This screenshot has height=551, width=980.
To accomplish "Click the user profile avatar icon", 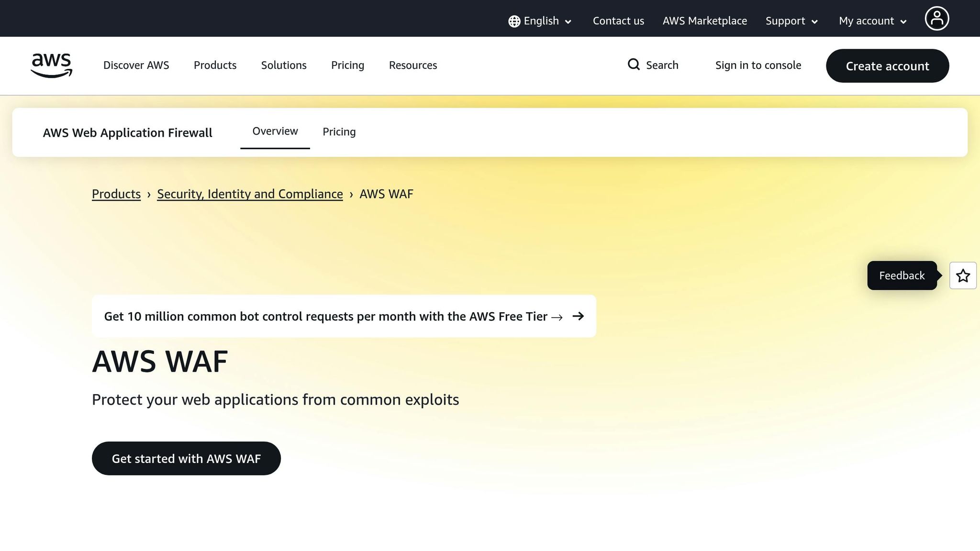I will (936, 19).
